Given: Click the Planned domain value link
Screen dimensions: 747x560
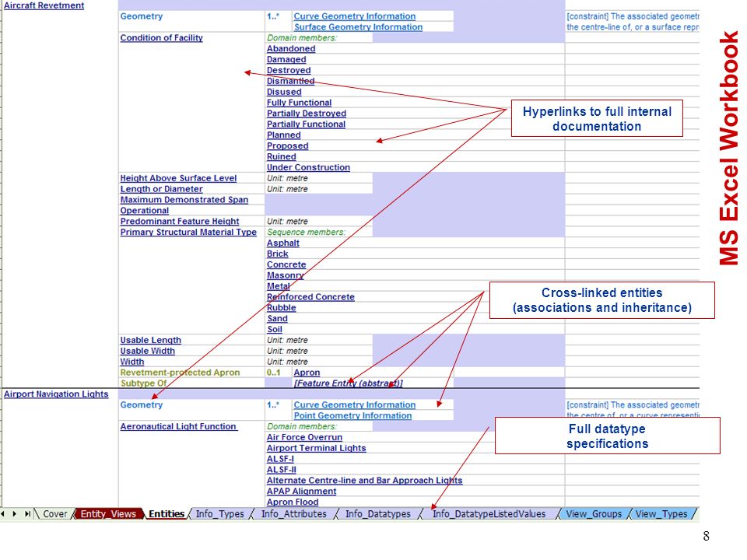Looking at the screenshot, I should tap(283, 135).
